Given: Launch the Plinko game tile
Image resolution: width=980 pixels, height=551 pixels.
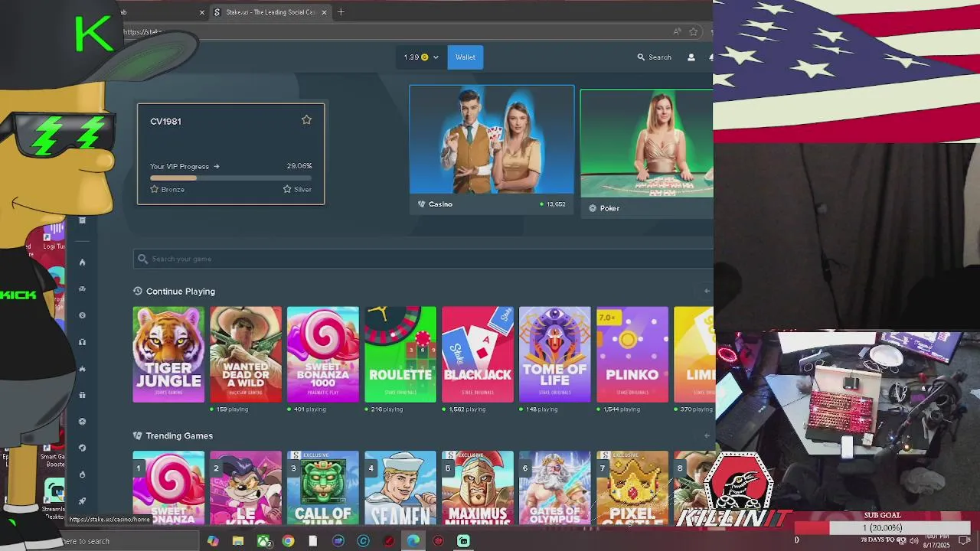Looking at the screenshot, I should coord(632,354).
